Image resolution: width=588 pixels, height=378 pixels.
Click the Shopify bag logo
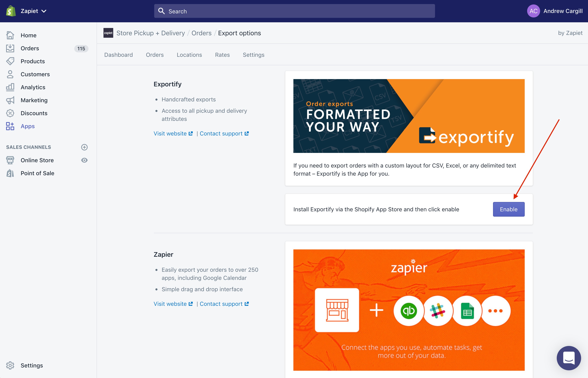coord(11,11)
